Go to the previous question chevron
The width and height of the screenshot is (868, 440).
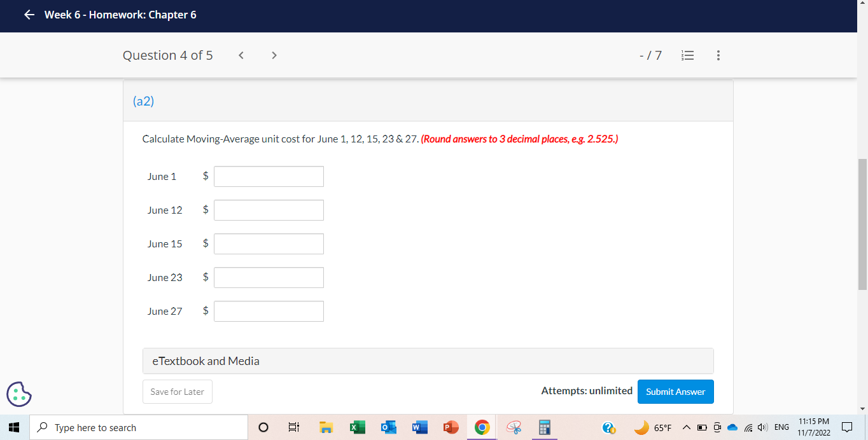[x=241, y=55]
